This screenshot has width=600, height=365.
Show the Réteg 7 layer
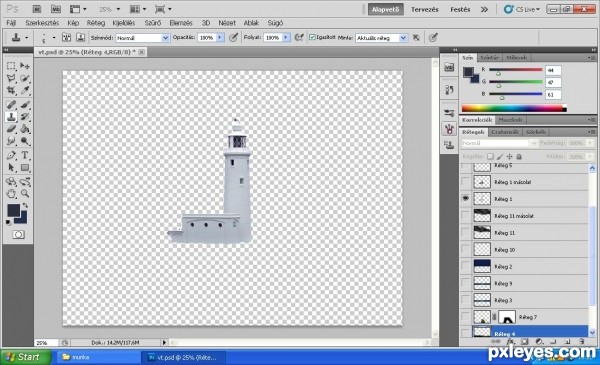click(465, 316)
